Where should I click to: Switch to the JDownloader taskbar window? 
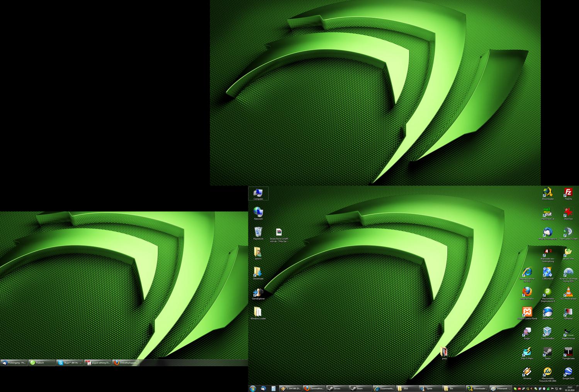pos(477,388)
